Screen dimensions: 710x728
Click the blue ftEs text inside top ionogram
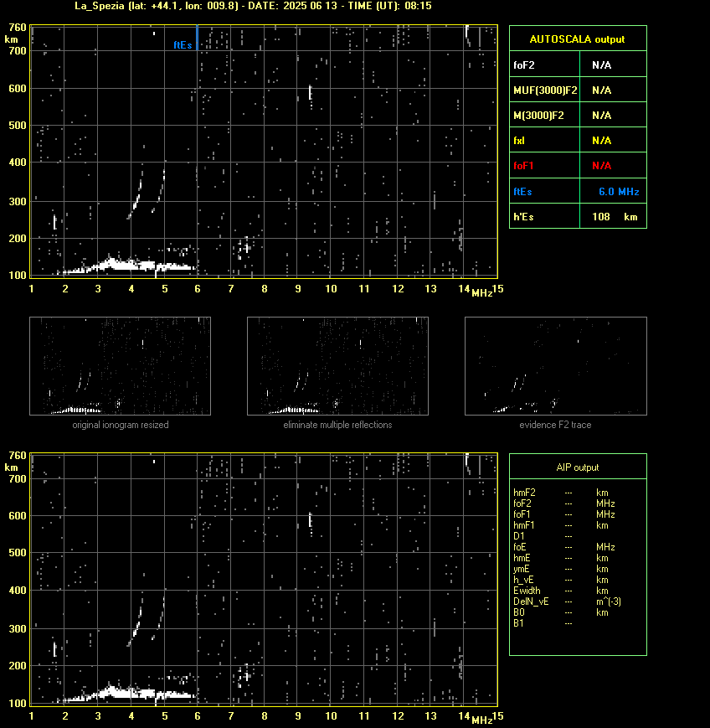(183, 45)
